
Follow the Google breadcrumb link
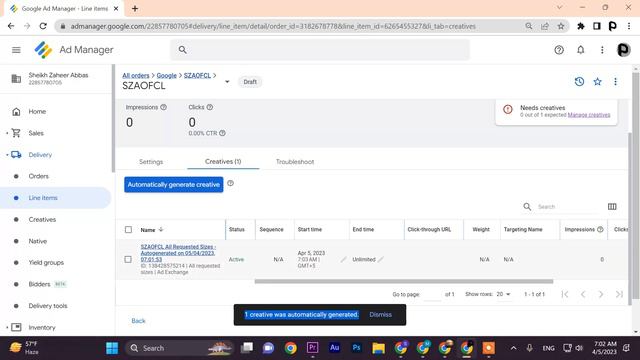click(x=167, y=76)
